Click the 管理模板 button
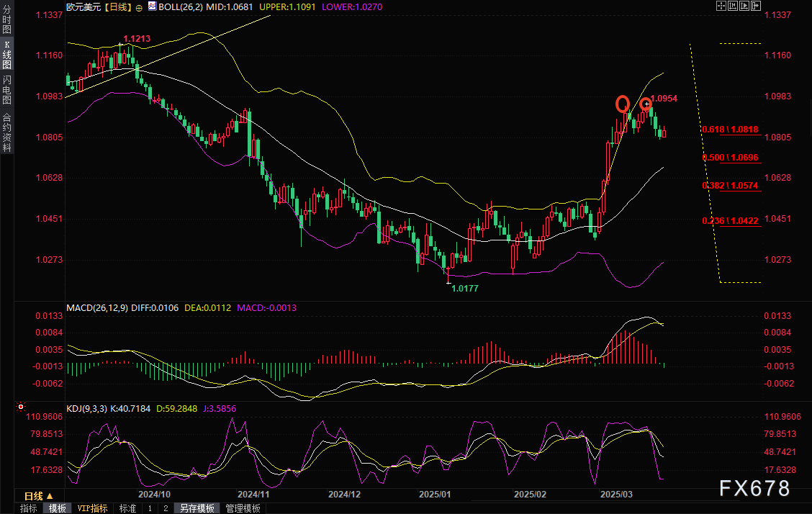The width and height of the screenshot is (812, 514). click(243, 508)
